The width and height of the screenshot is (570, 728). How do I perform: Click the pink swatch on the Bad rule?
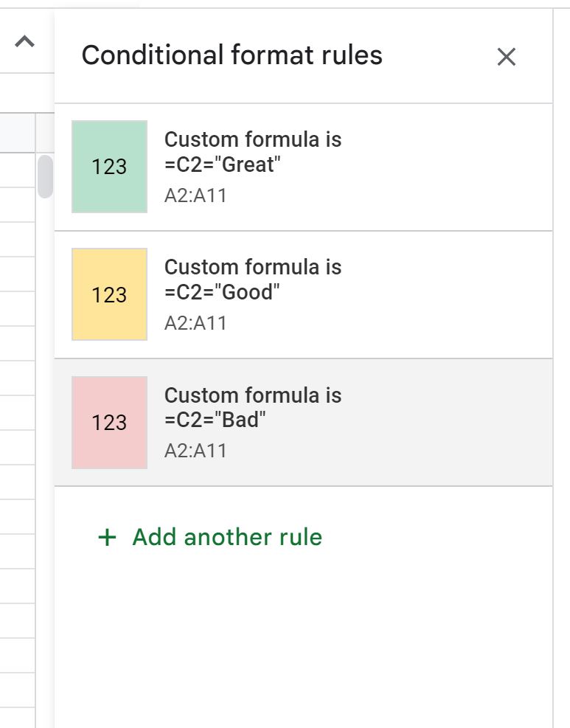click(109, 421)
